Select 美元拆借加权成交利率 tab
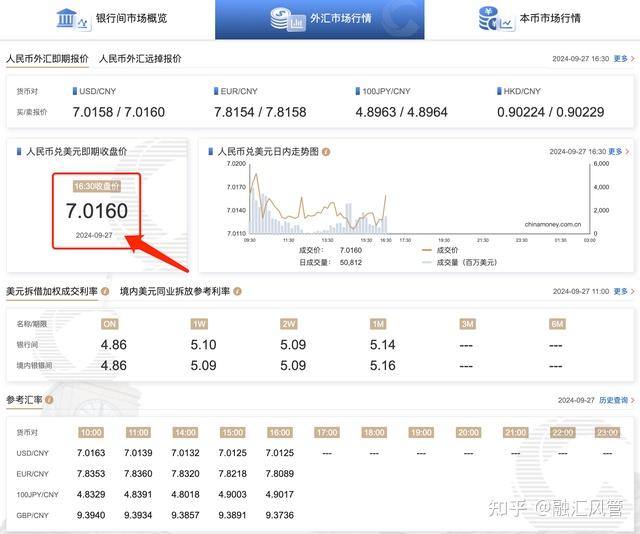640x534 pixels. [x=51, y=291]
